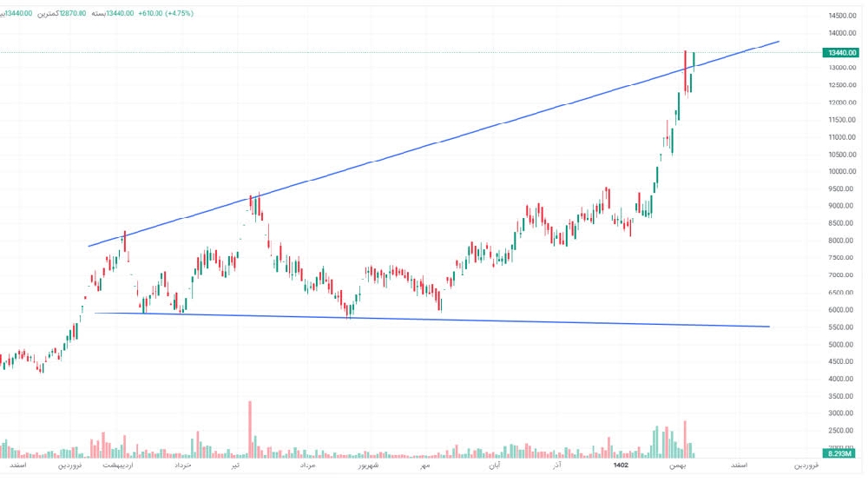Click the +610.00 (+4.75%) change value
The width and height of the screenshot is (868, 489).
(166, 13)
